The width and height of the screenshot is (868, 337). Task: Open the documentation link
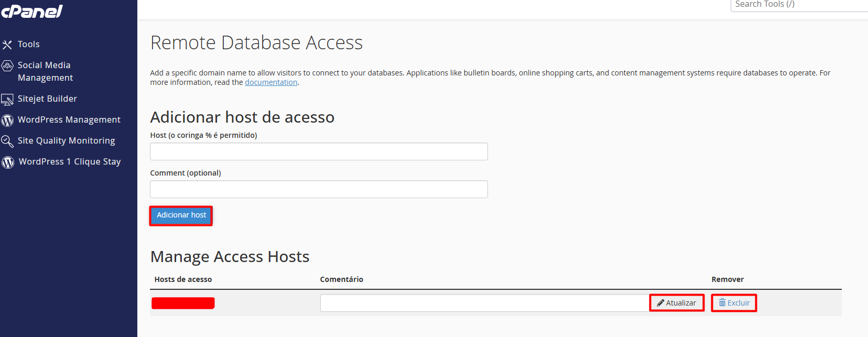pyautogui.click(x=271, y=82)
